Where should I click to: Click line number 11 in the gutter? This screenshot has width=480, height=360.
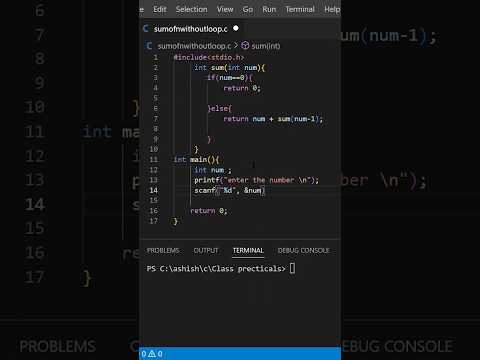(x=153, y=160)
